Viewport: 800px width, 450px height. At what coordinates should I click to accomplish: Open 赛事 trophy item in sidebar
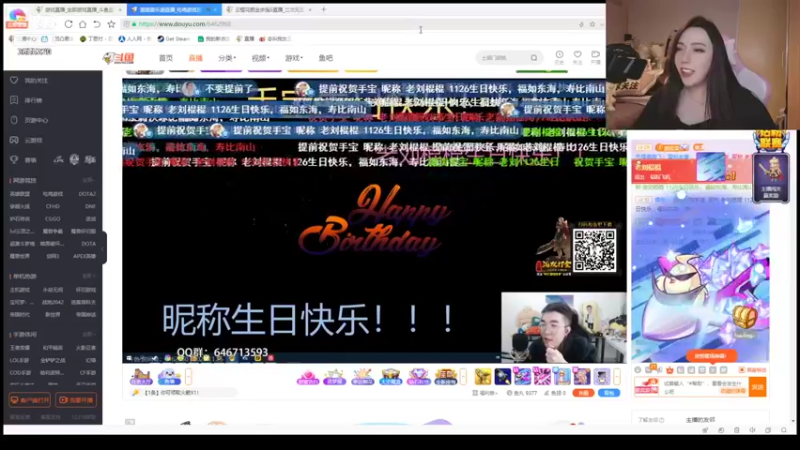click(24, 160)
